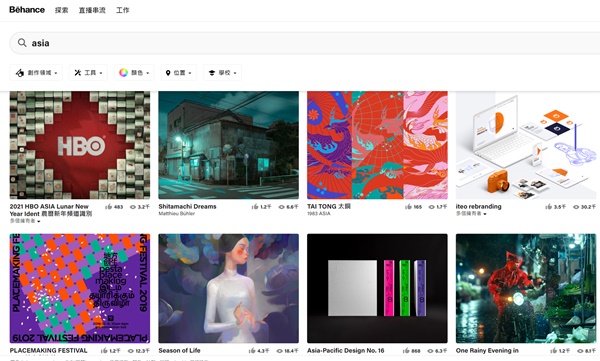The width and height of the screenshot is (600, 361).
Task: Click the views eye icon on Shitamachi Dreams
Action: (x=281, y=207)
